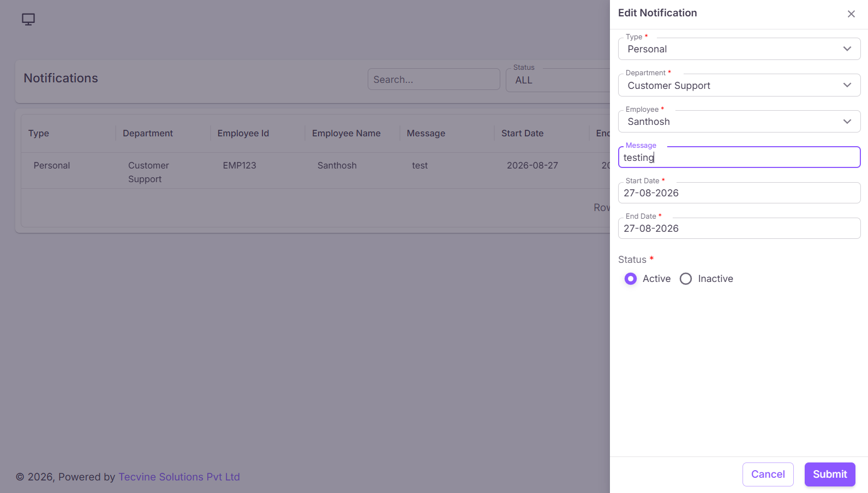This screenshot has height=493, width=868.
Task: Submit the notification form
Action: 830,474
